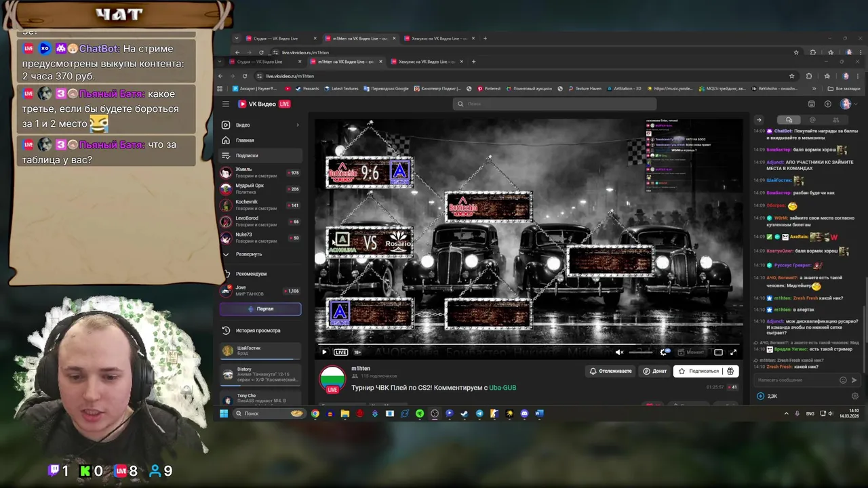Image resolution: width=868 pixels, height=488 pixels.
Task: Open Рекомендуем in the sidebar
Action: [x=251, y=274]
